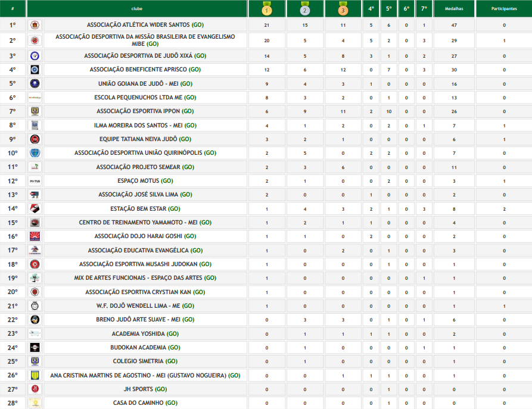The width and height of the screenshot is (532, 409).
Task: Click the silver medal column icon
Action: [x=304, y=10]
